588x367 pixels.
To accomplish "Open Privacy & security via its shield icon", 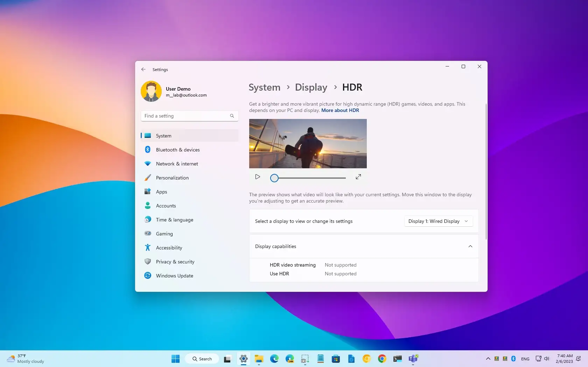I will (148, 261).
